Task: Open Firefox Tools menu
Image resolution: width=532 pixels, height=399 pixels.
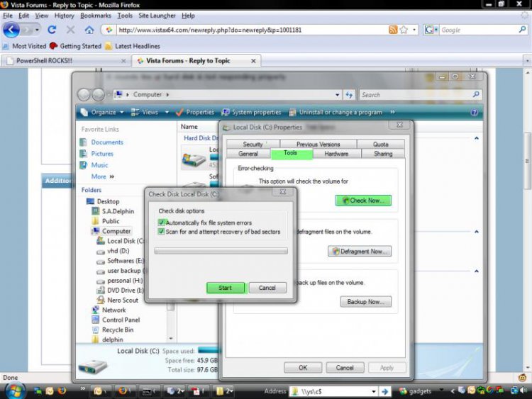Action: tap(125, 16)
